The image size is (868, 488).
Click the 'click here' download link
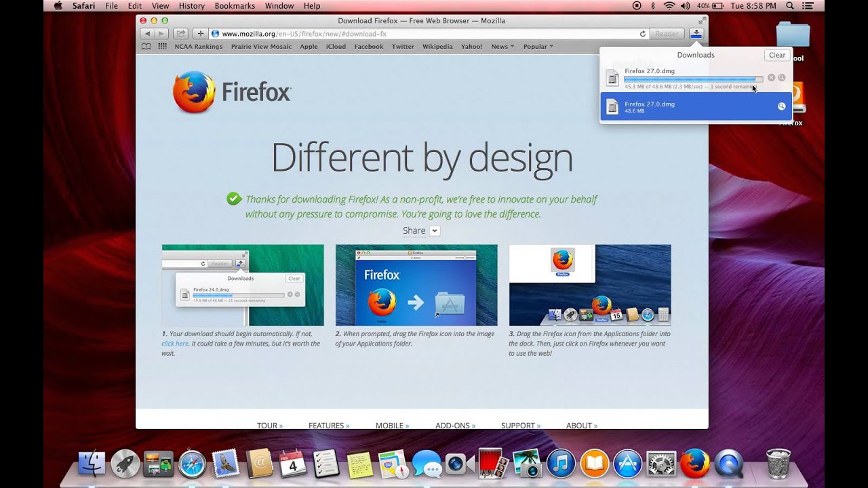(175, 344)
